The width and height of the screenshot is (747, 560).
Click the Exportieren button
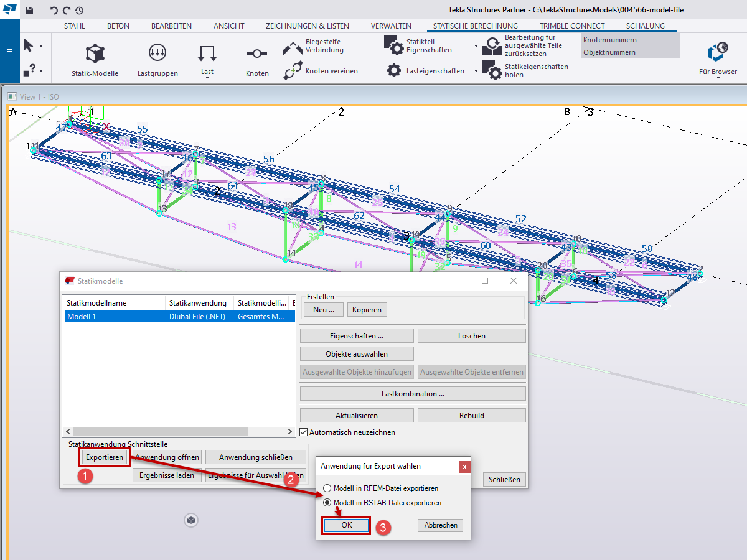tap(104, 457)
